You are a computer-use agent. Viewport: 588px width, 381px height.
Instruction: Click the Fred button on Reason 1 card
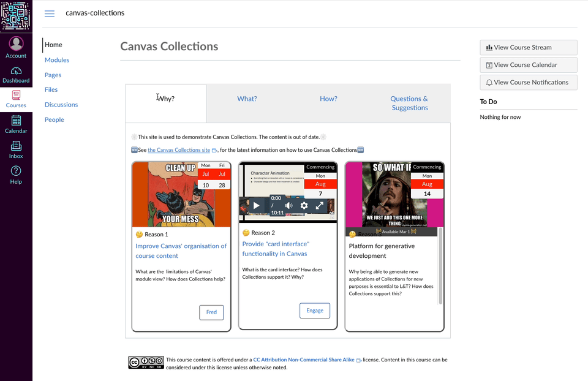211,312
